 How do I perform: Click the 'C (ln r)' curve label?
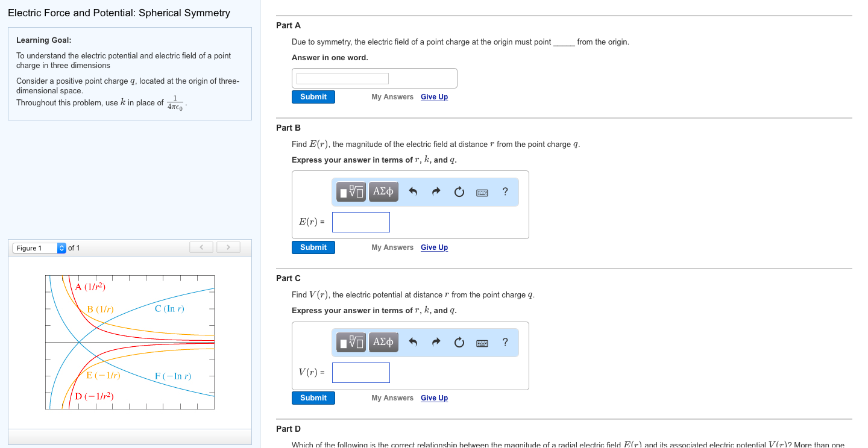click(169, 309)
